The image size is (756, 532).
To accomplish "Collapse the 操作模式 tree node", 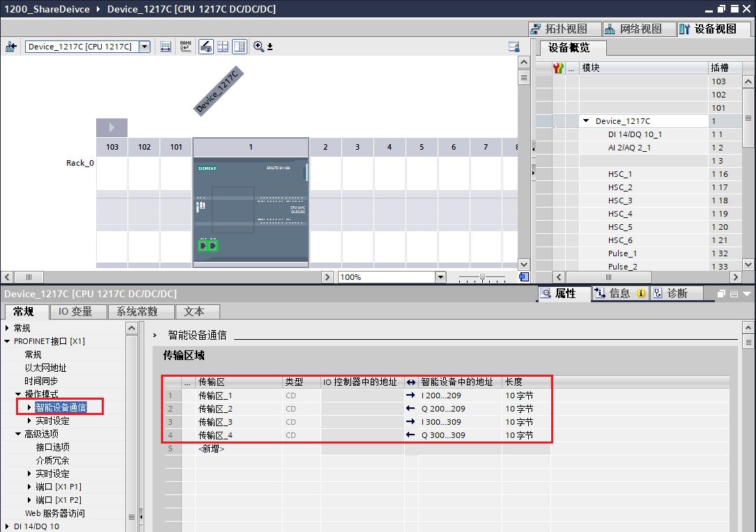I will pos(18,394).
